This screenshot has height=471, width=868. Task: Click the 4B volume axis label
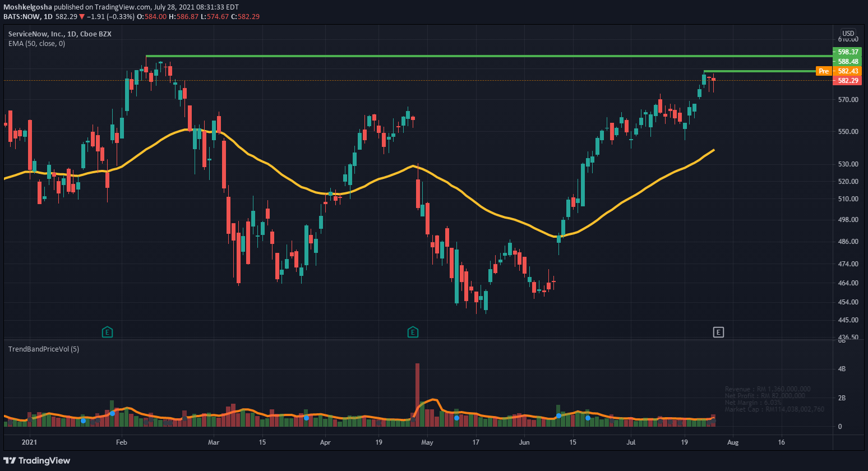click(x=842, y=369)
